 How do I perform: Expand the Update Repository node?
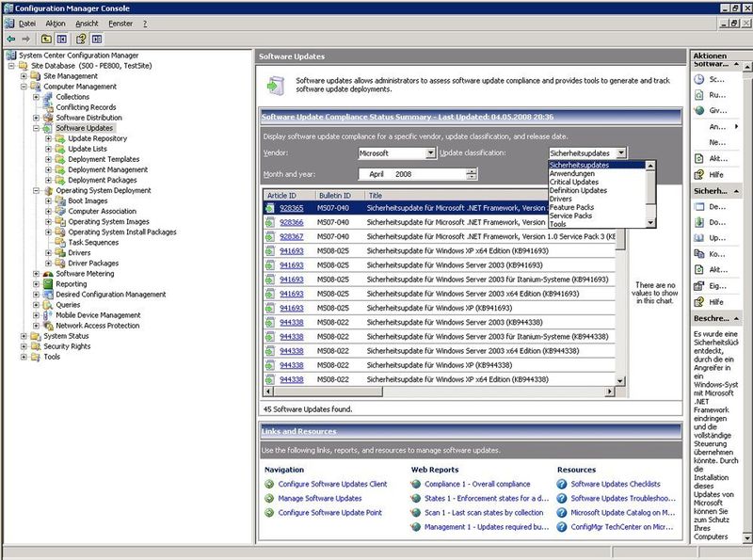(48, 138)
